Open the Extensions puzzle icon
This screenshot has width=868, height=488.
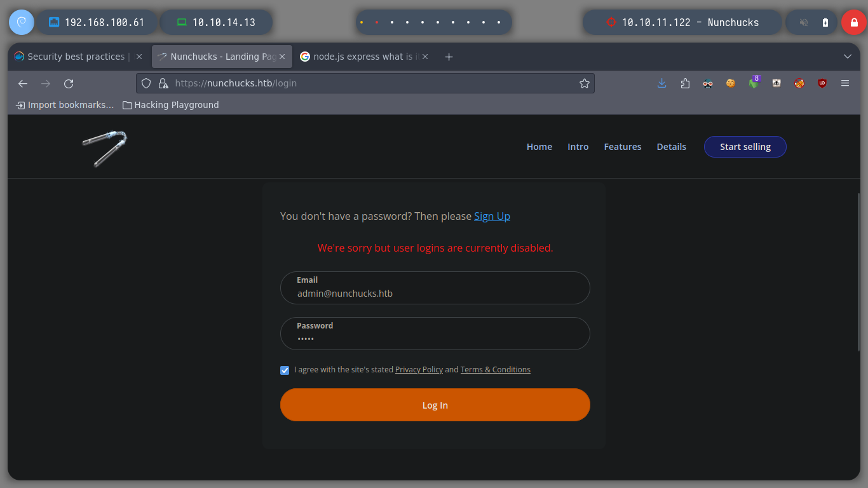tap(685, 83)
